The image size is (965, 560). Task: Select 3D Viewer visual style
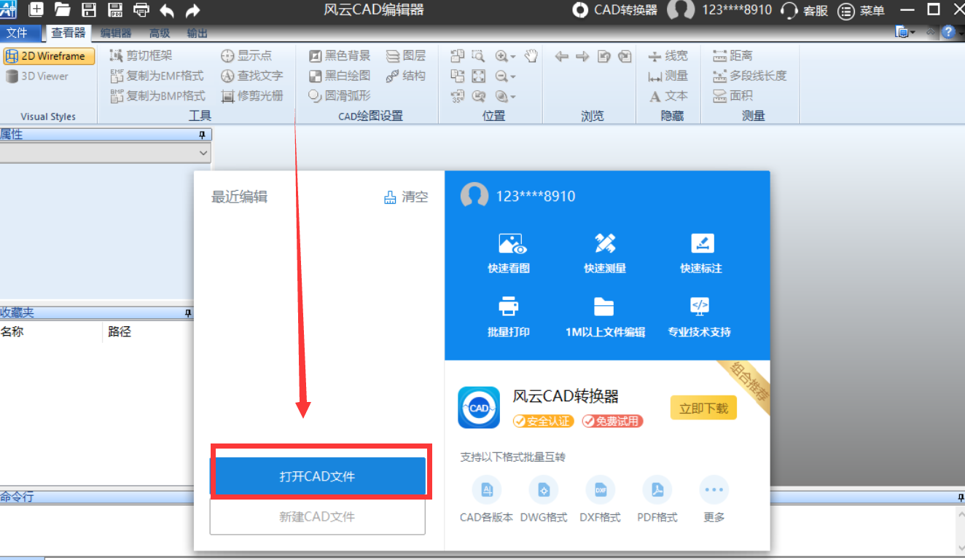point(37,76)
